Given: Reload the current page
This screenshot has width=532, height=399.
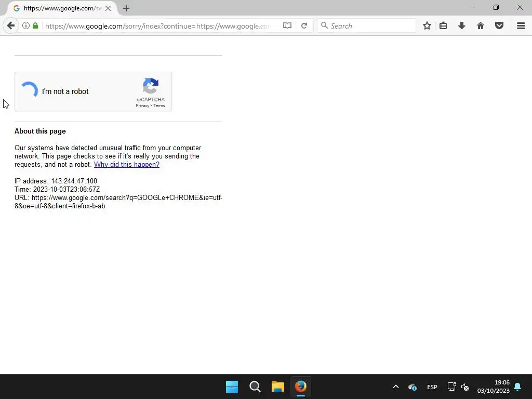Looking at the screenshot, I should point(304,26).
